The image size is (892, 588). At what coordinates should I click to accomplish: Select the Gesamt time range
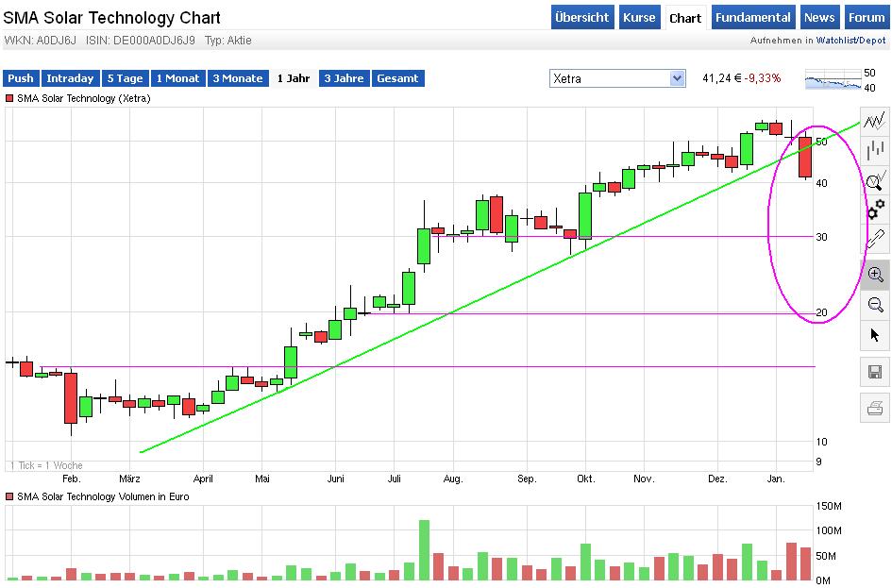(x=397, y=78)
